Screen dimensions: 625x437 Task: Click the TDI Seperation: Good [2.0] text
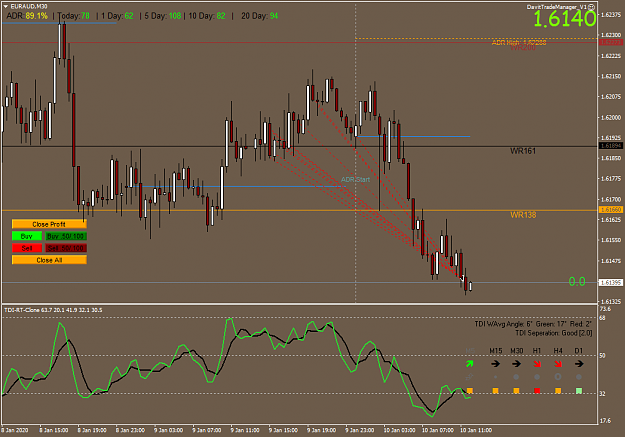point(554,333)
